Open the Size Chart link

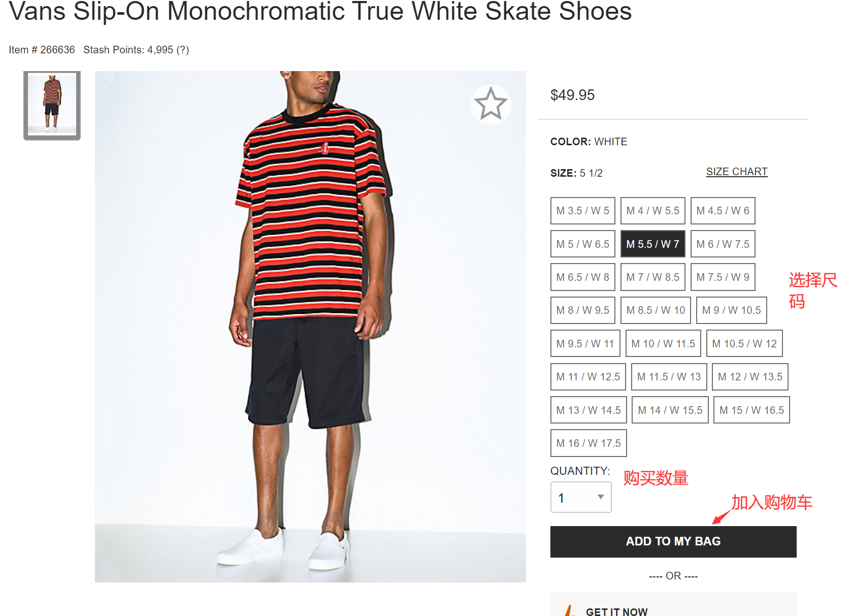click(x=736, y=172)
